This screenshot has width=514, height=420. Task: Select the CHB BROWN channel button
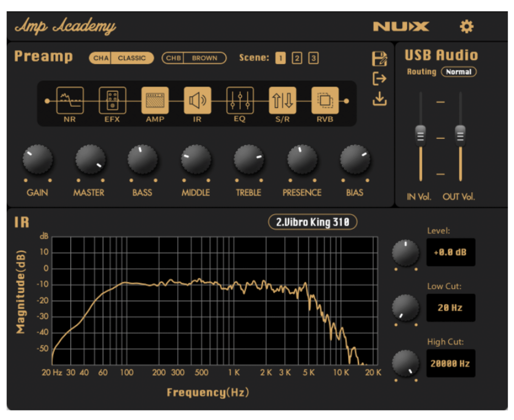point(194,58)
